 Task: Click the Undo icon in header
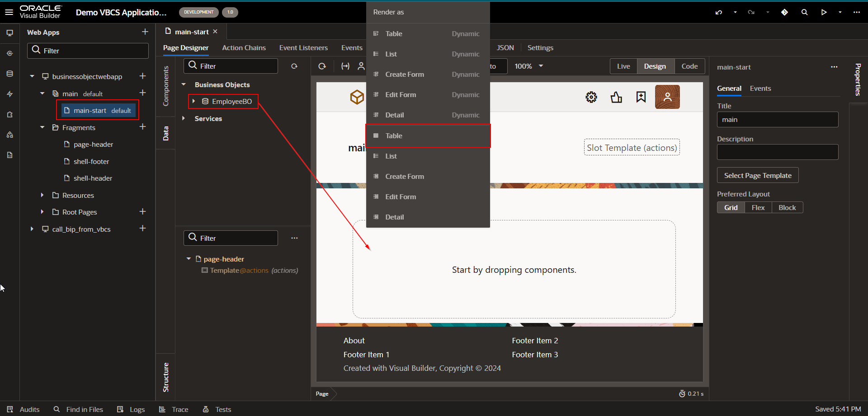click(719, 12)
